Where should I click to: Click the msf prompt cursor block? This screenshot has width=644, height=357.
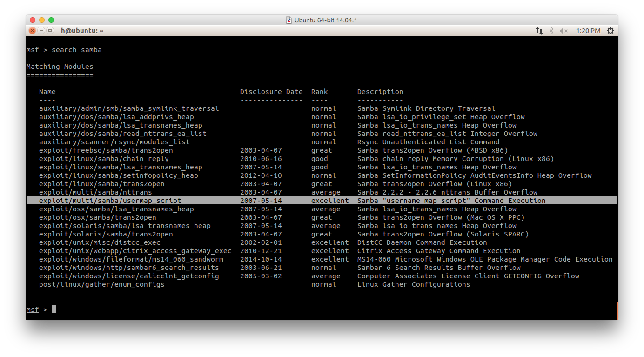tap(54, 309)
